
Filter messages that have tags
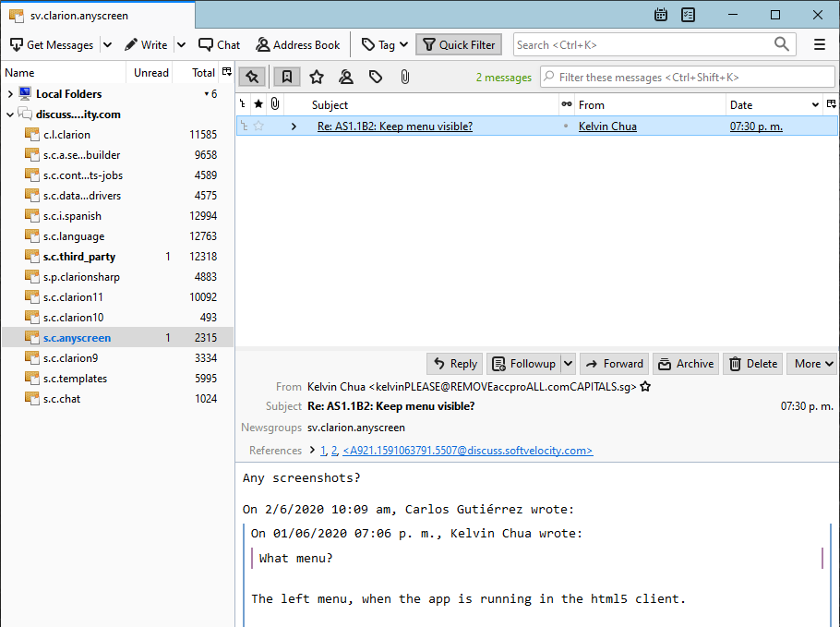[x=376, y=78]
